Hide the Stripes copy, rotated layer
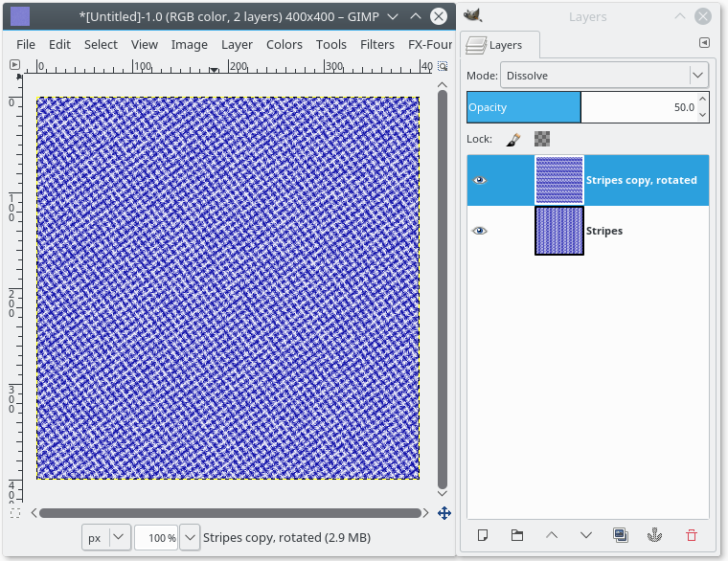The height and width of the screenshot is (561, 728). [x=480, y=180]
